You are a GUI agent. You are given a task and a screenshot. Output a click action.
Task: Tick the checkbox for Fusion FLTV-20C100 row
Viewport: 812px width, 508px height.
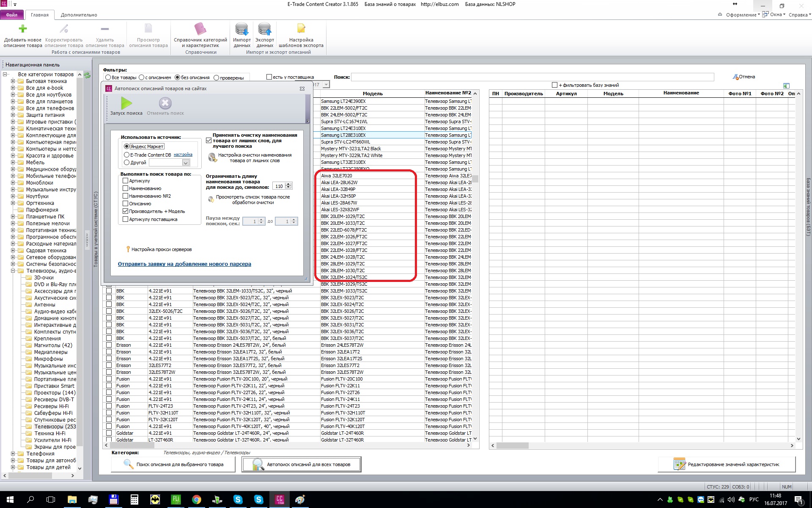pyautogui.click(x=109, y=379)
